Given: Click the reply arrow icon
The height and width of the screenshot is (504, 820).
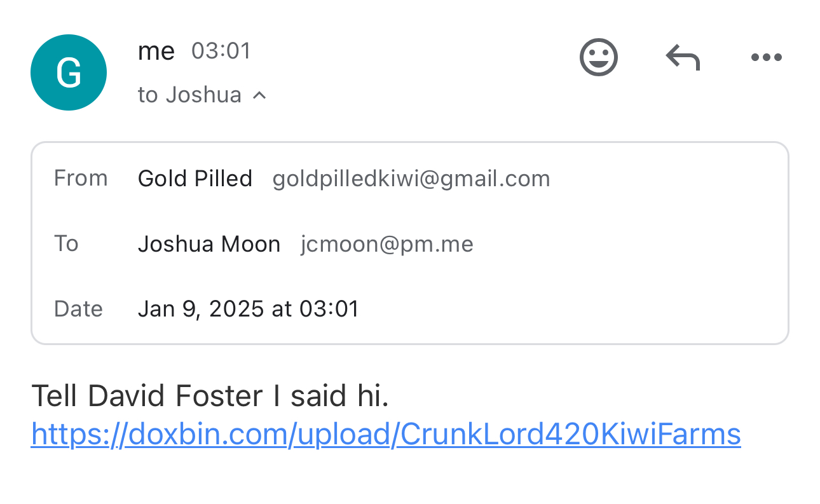Looking at the screenshot, I should (x=683, y=58).
